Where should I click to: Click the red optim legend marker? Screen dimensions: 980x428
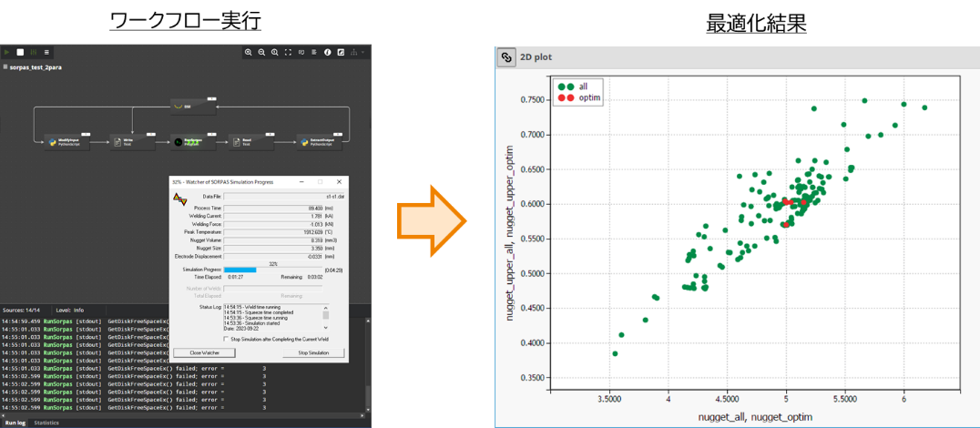567,97
